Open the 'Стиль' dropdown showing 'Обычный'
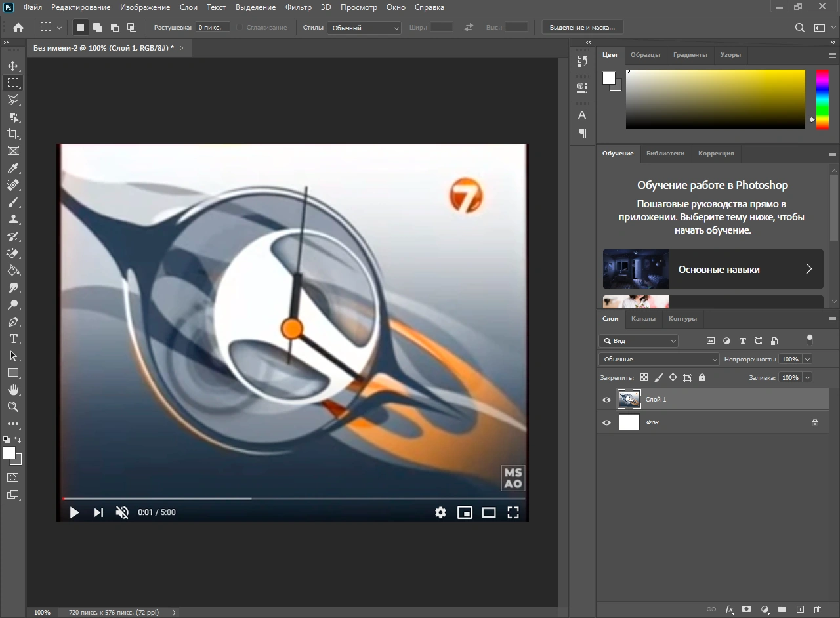 point(364,28)
